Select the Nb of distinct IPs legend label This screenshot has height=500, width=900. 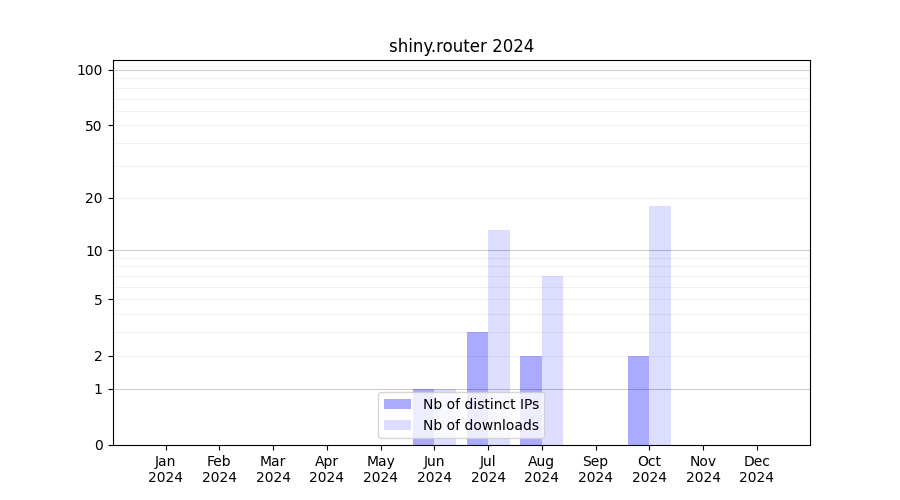[480, 404]
